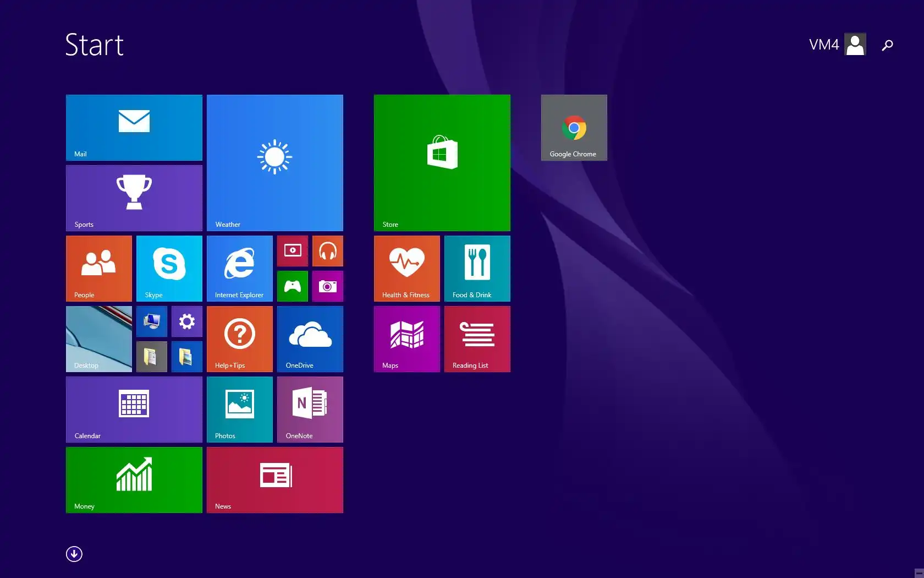
Task: Click the search magnifier icon
Action: point(887,45)
